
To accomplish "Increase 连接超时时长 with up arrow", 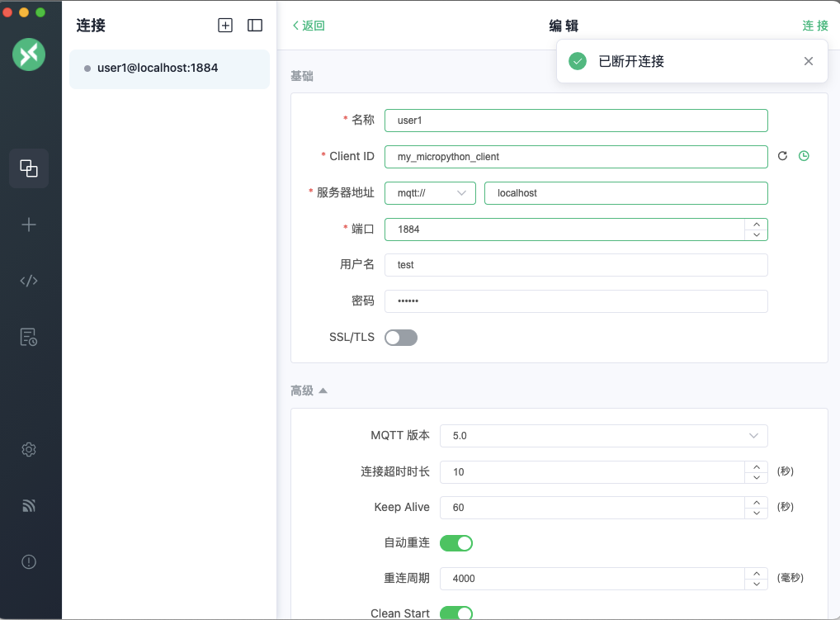I will (757, 466).
